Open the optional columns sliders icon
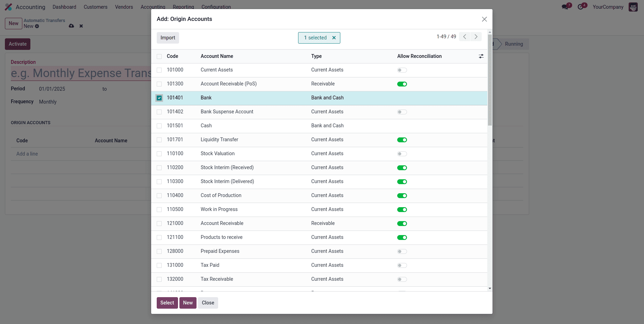 (x=481, y=56)
